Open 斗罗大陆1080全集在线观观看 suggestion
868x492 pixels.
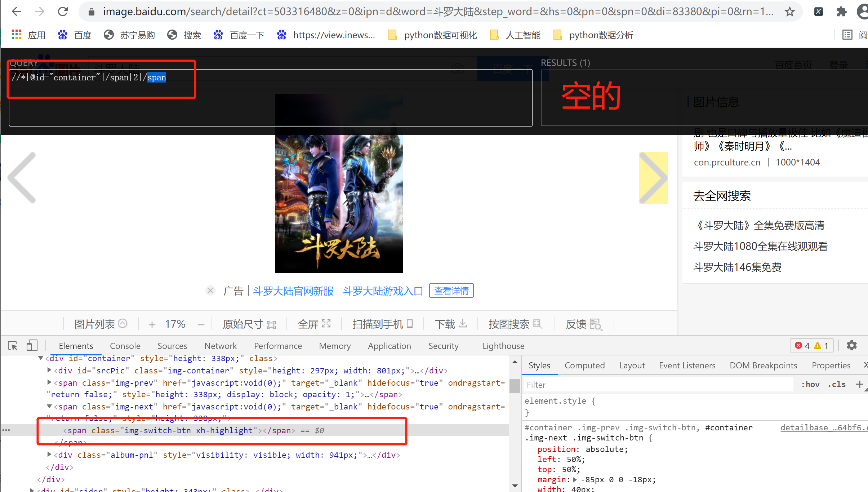pos(761,247)
